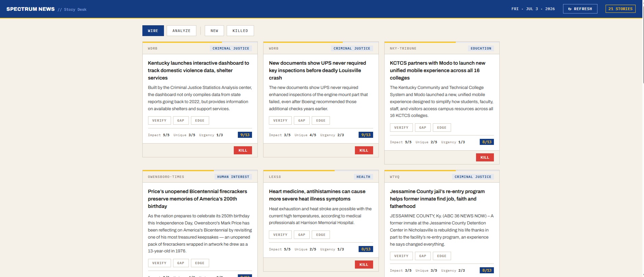Click Edge on heat illness story
Image resolution: width=644 pixels, height=277 pixels.
(x=321, y=235)
